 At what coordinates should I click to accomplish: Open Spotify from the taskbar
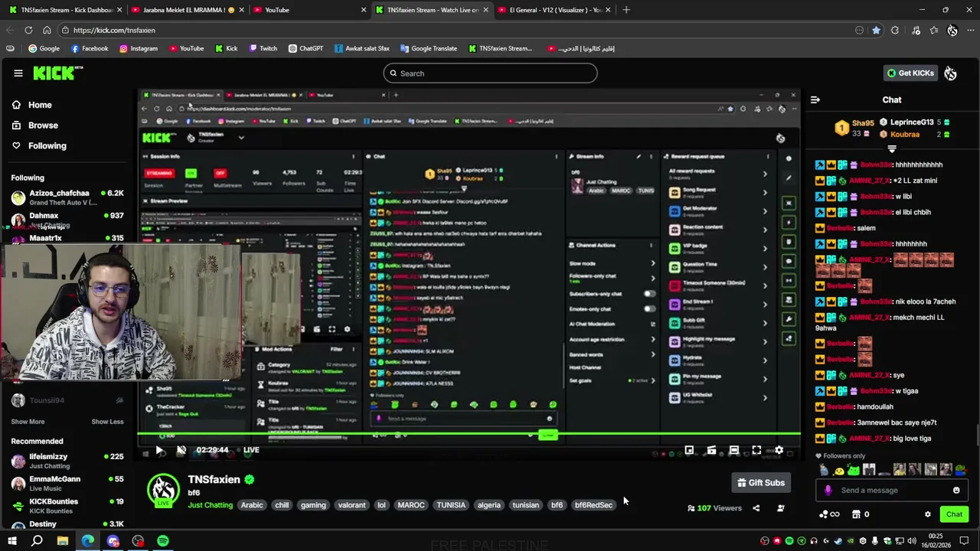click(x=163, y=541)
